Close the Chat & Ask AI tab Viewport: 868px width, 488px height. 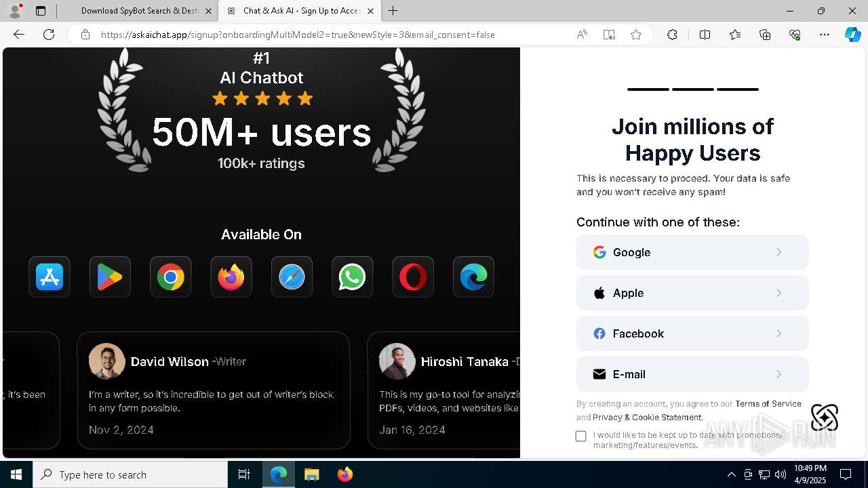(x=370, y=11)
